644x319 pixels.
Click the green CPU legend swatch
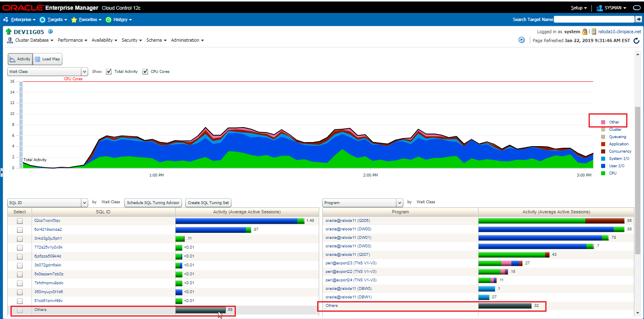tap(603, 173)
